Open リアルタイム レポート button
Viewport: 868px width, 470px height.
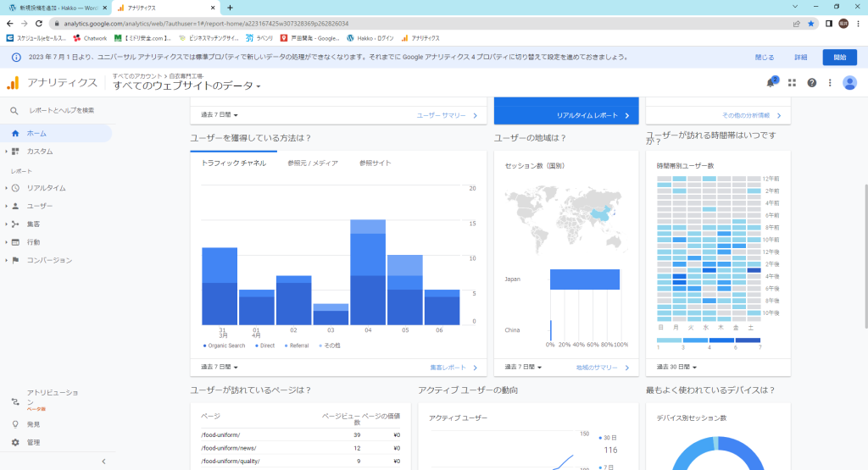pyautogui.click(x=593, y=115)
